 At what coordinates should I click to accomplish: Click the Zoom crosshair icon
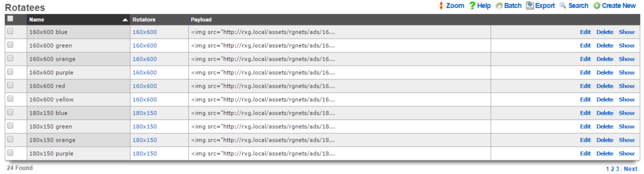click(x=441, y=5)
